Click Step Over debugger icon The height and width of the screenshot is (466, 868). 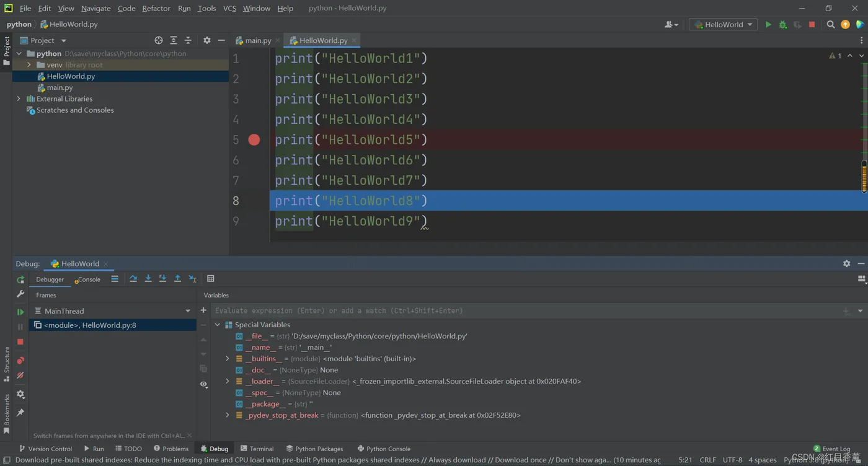tap(133, 279)
